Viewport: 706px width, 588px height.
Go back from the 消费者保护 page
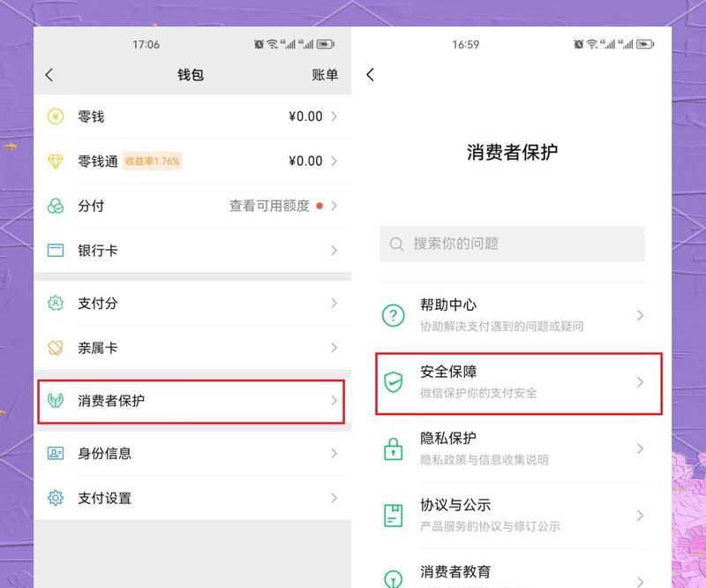pyautogui.click(x=371, y=75)
